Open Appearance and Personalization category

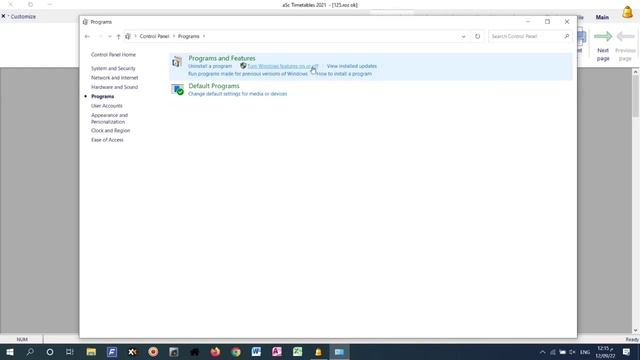pyautogui.click(x=109, y=118)
